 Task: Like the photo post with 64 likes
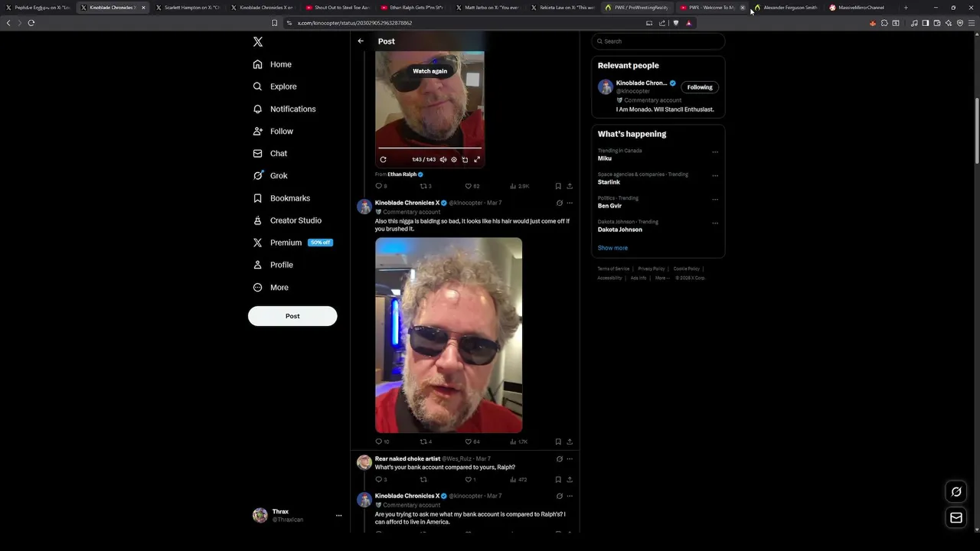(472, 442)
